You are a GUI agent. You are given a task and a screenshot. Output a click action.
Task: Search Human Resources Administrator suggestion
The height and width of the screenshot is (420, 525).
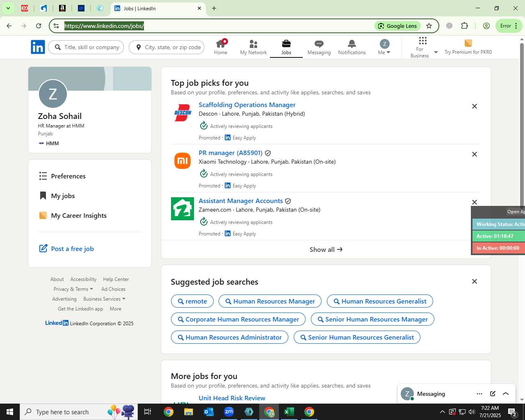point(229,337)
